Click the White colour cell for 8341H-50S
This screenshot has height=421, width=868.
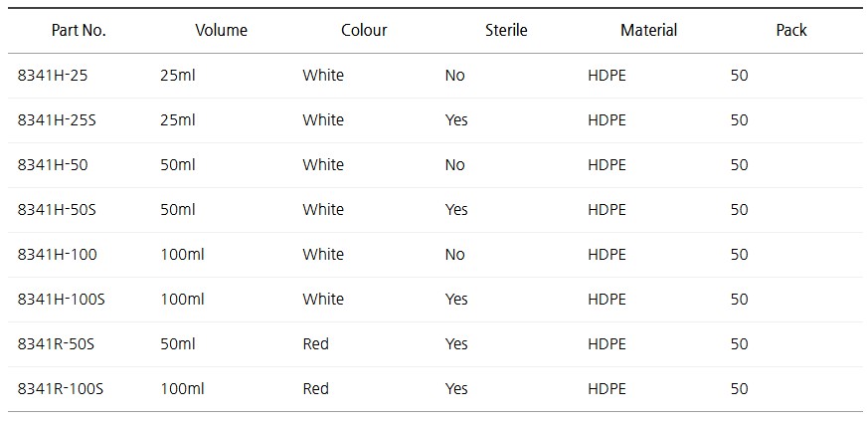(x=323, y=210)
